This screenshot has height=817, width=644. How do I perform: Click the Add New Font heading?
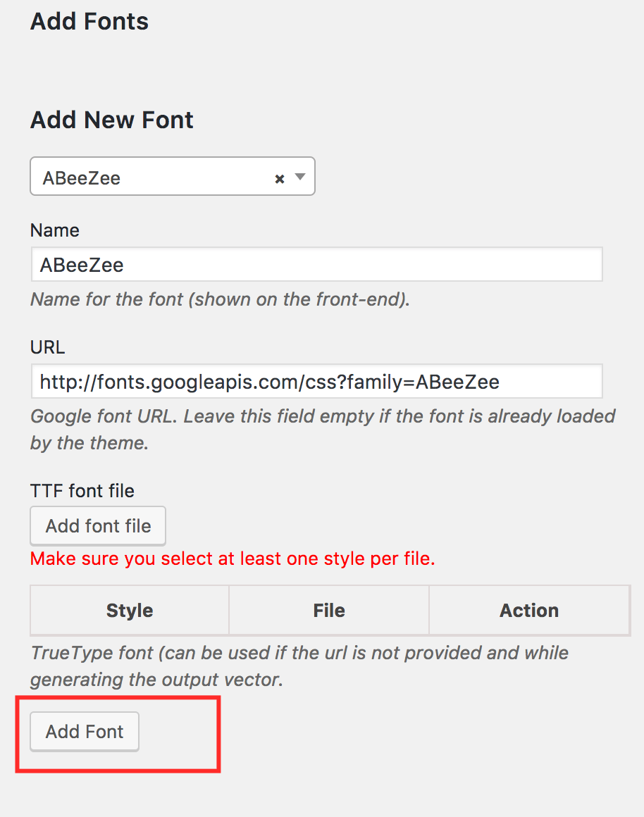point(112,120)
